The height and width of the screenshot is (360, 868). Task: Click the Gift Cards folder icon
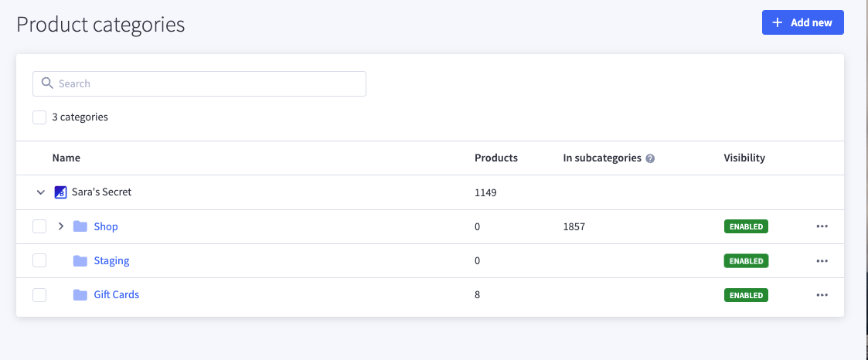click(x=80, y=295)
